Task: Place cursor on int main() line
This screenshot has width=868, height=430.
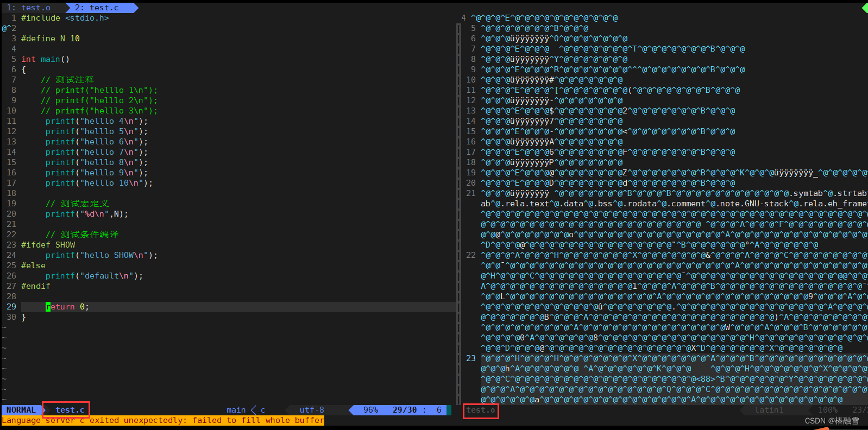Action: (x=46, y=59)
